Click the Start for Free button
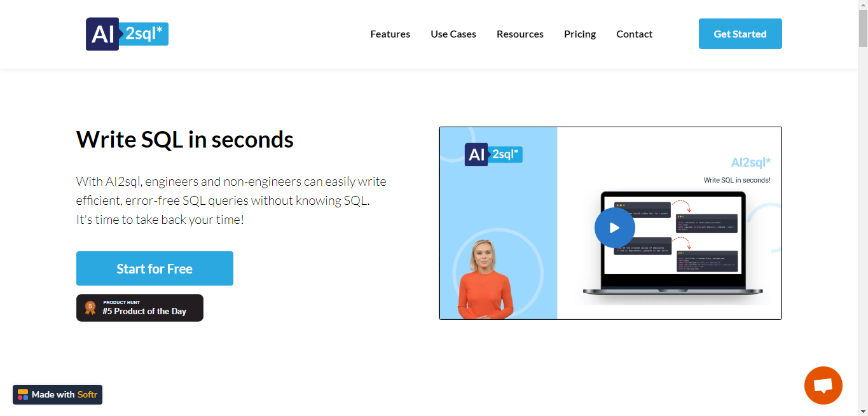868x416 pixels. [155, 268]
